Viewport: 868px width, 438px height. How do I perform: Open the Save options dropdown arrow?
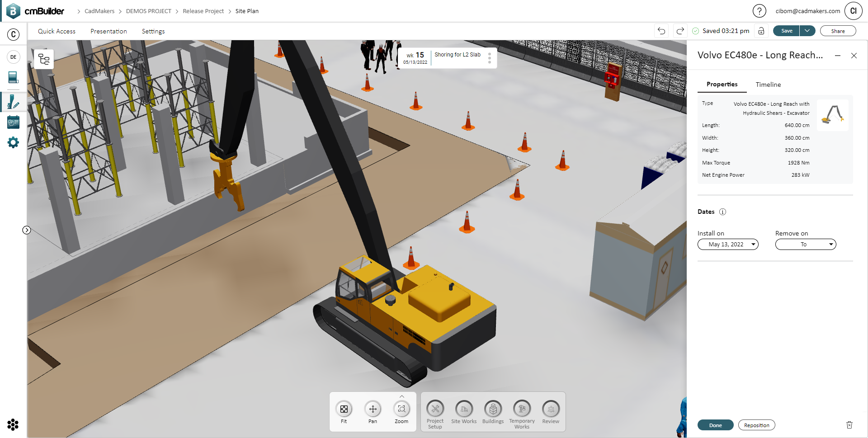[807, 31]
